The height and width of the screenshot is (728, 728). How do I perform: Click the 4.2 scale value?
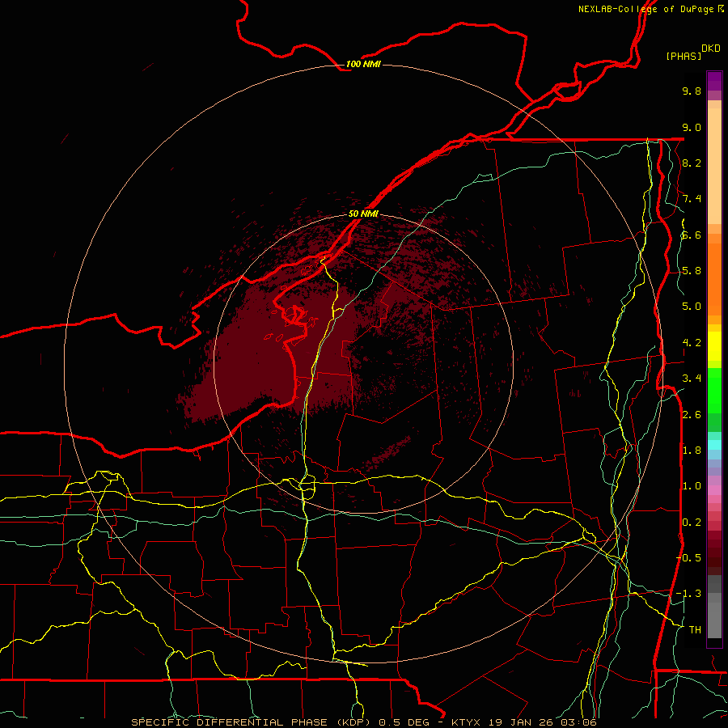pos(692,343)
